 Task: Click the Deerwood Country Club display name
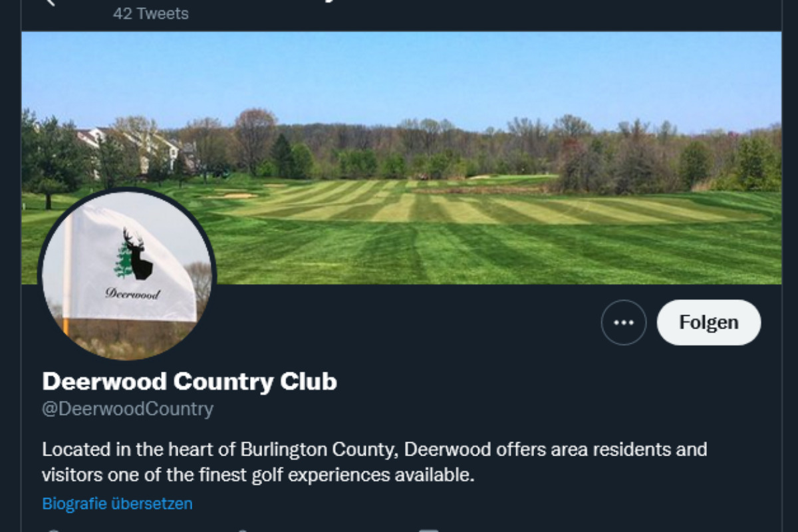(190, 382)
